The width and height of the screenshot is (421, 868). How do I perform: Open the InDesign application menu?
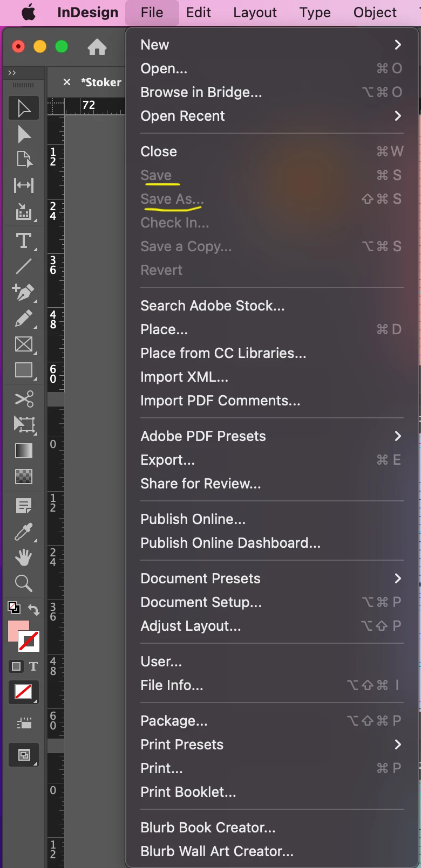coord(88,12)
